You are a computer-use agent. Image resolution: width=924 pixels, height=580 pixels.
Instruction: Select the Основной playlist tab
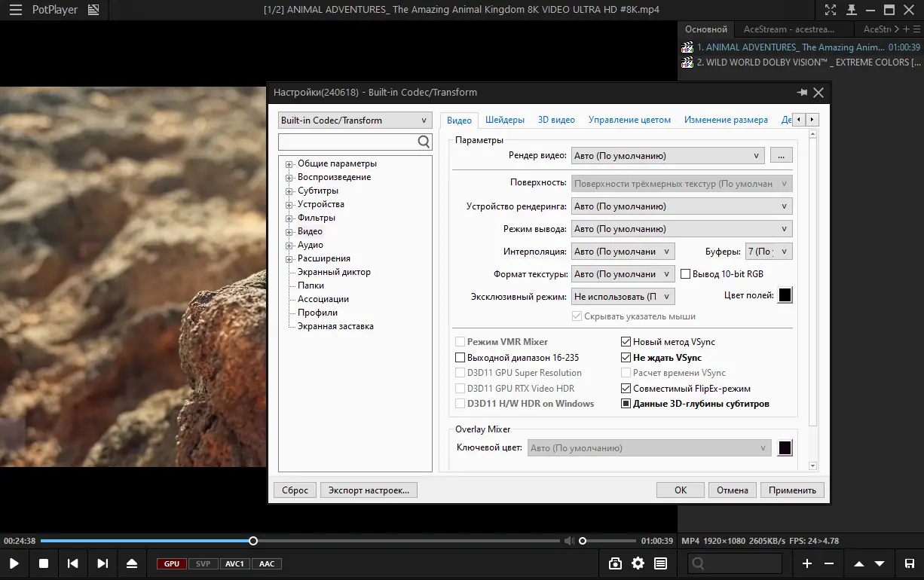click(x=705, y=29)
